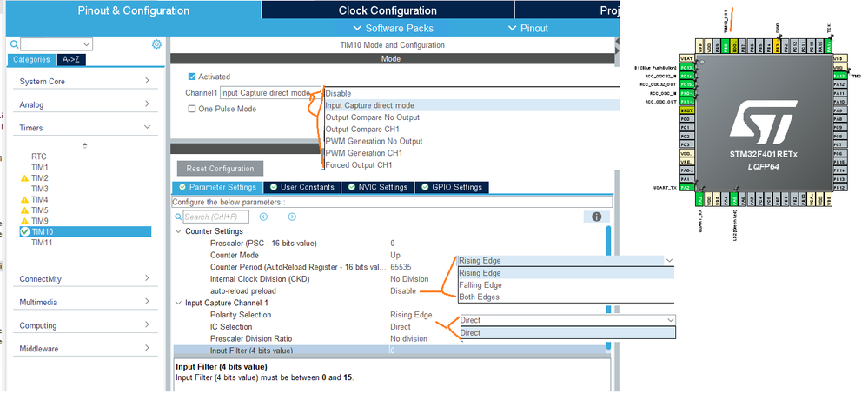Click the warning icon next to TIM5
This screenshot has height=394, width=868.
[24, 210]
